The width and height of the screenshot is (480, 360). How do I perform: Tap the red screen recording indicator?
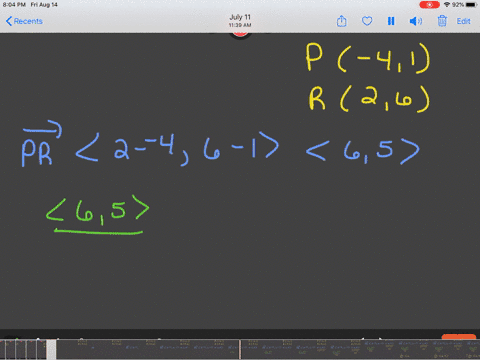tap(429, 5)
